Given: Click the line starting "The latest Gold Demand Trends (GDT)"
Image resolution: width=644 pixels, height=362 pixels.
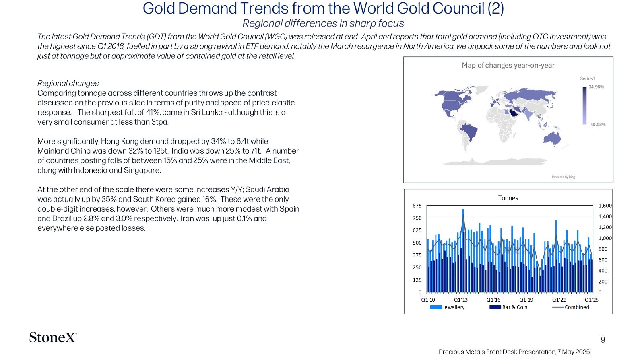Looking at the screenshot, I should [322, 37].
